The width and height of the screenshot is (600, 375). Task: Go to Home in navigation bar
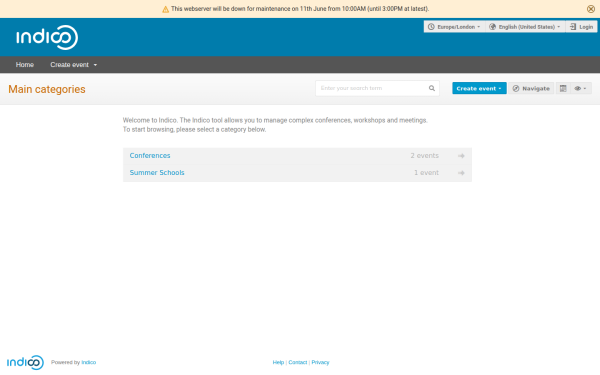point(25,65)
